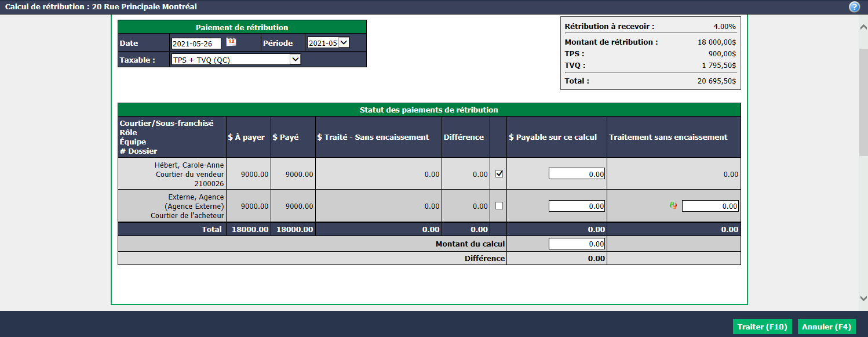Click the Paiement de rétribution header
This screenshot has height=337, width=868.
coord(242,27)
